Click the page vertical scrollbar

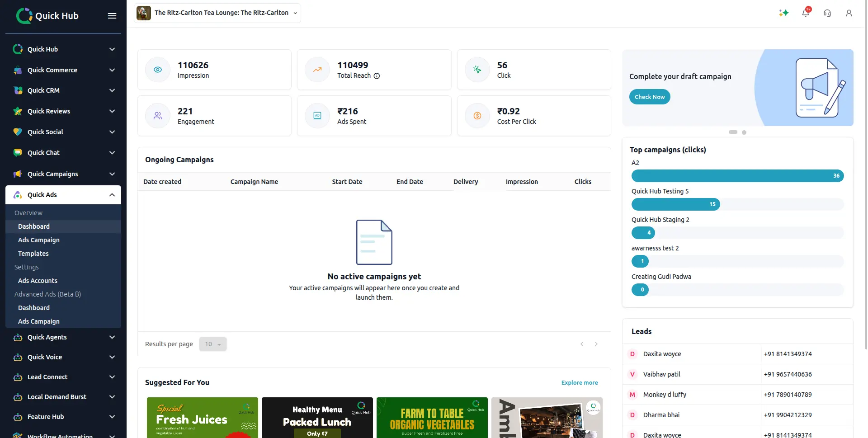(865, 174)
